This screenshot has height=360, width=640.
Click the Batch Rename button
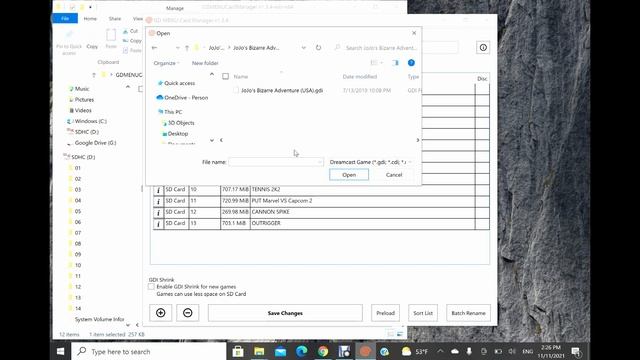(469, 313)
